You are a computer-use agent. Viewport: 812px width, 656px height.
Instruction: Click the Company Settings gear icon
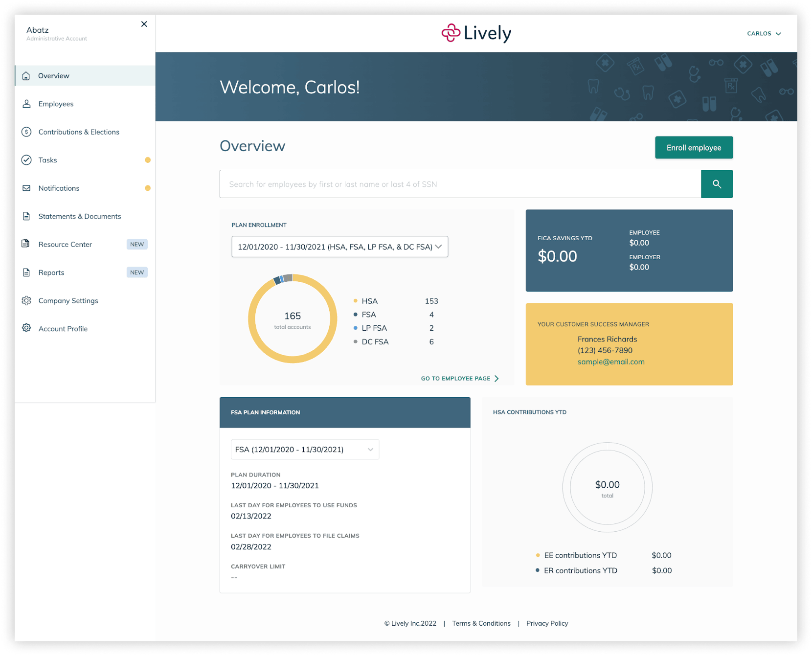(26, 300)
